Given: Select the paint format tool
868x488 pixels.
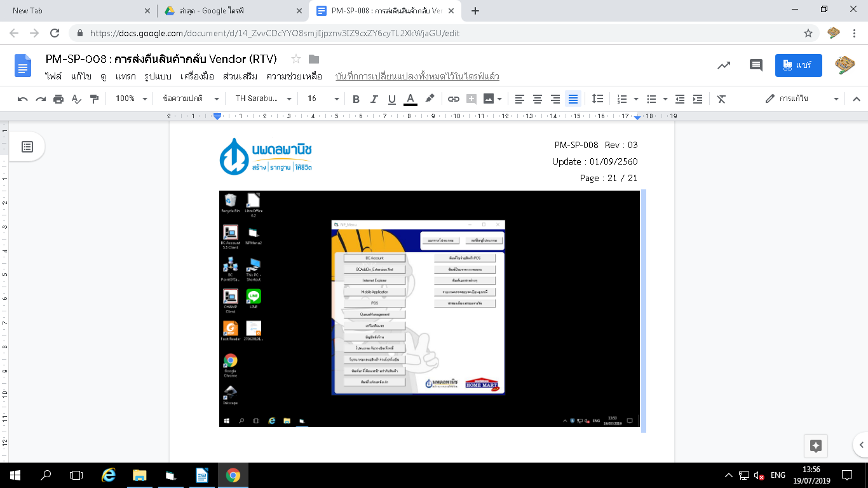Looking at the screenshot, I should click(95, 99).
